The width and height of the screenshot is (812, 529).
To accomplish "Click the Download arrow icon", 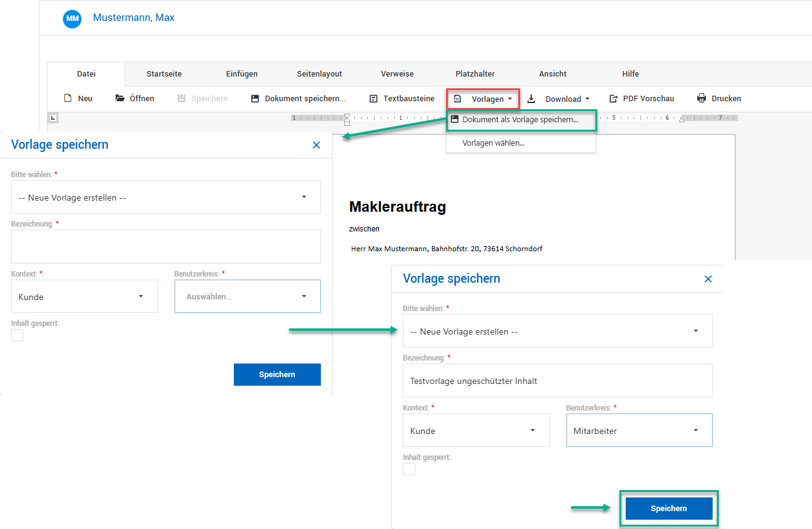I will coord(531,99).
